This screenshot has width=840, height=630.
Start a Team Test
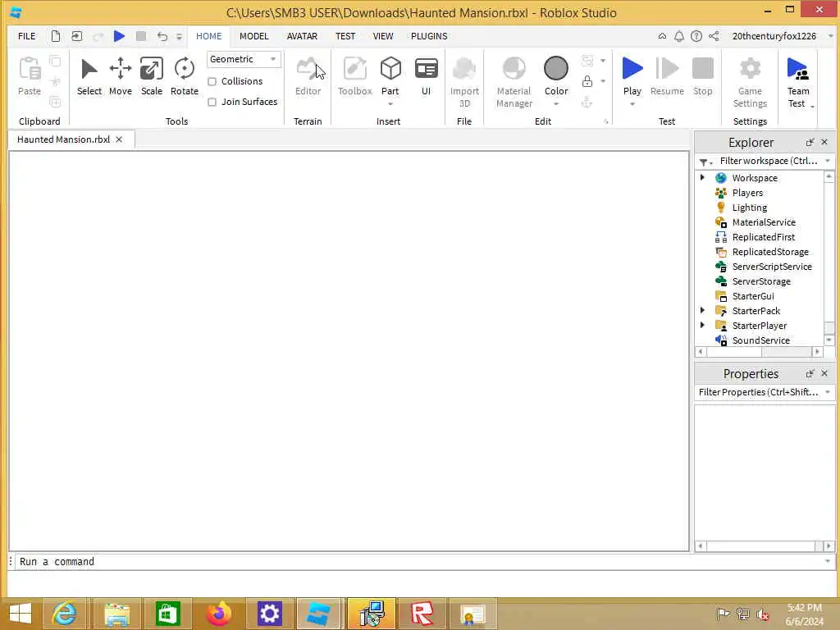coord(797,82)
